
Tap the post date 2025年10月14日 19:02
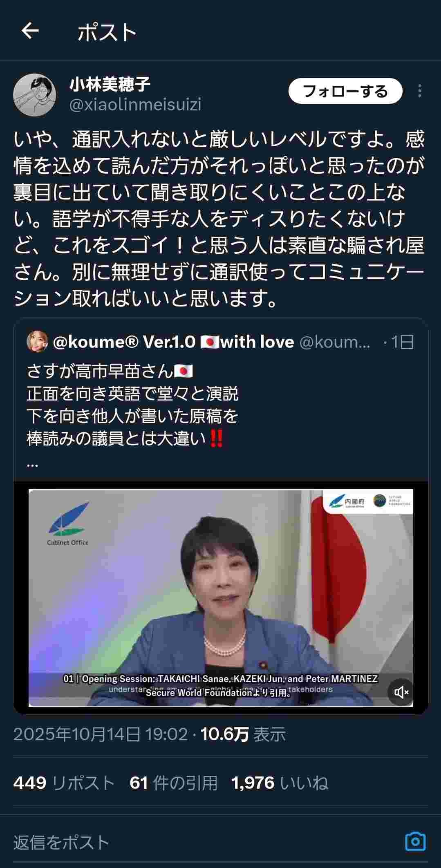(x=101, y=734)
